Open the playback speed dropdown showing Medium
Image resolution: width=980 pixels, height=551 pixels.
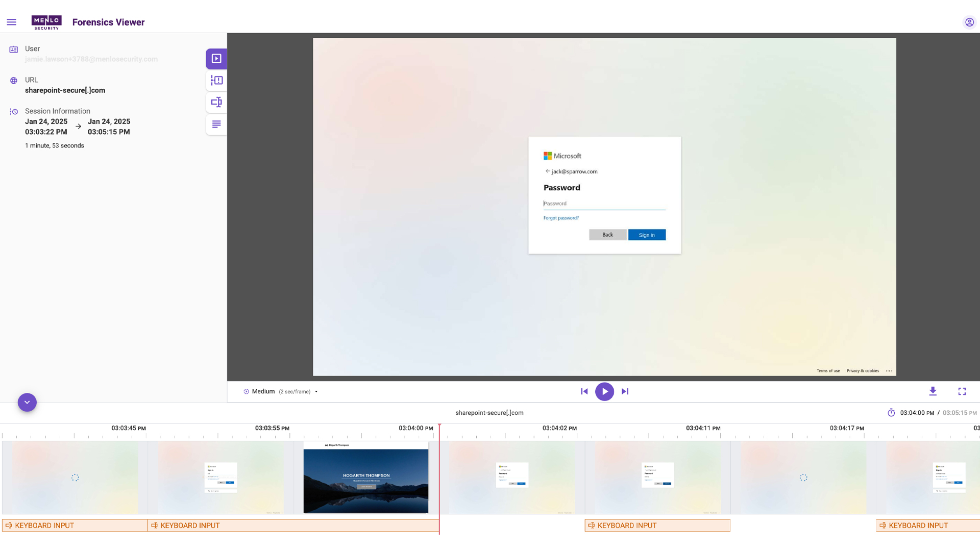316,391
